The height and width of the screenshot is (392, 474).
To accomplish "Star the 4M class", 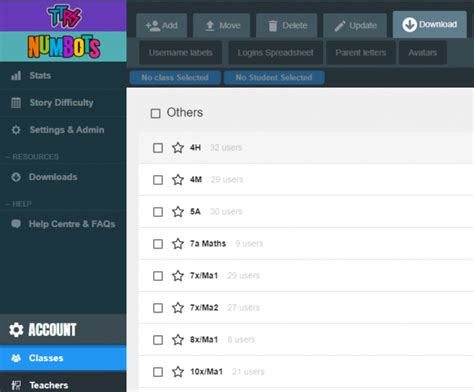I will pos(178,179).
